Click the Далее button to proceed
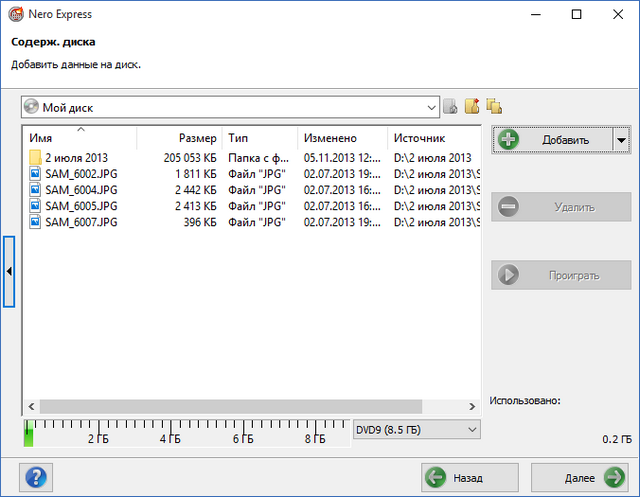Image resolution: width=640 pixels, height=497 pixels. pyautogui.click(x=579, y=477)
